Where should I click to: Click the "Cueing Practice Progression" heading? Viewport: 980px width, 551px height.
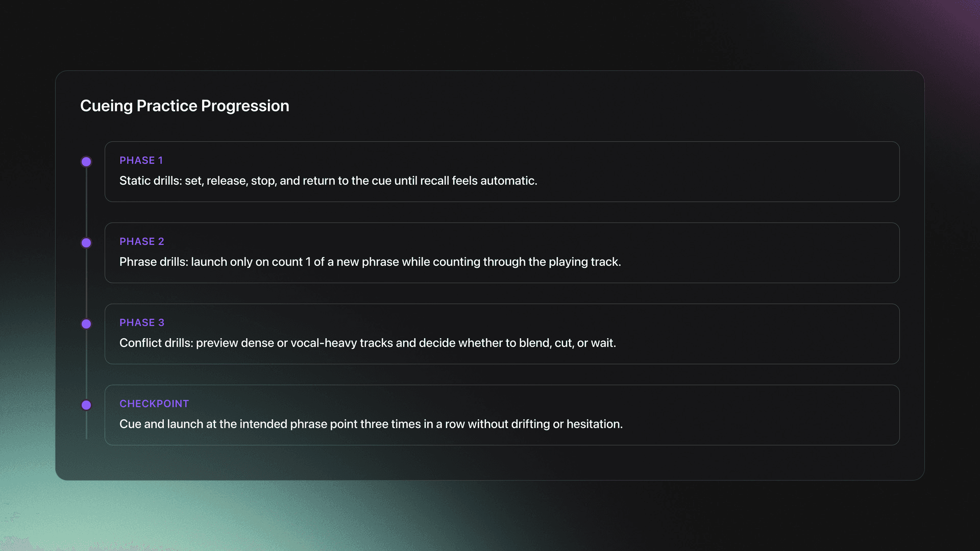click(185, 106)
